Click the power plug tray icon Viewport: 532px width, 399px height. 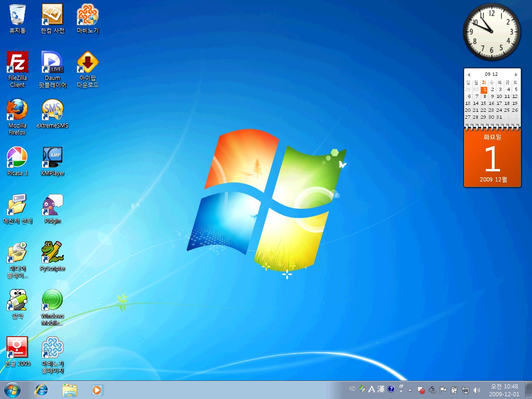pos(454,390)
